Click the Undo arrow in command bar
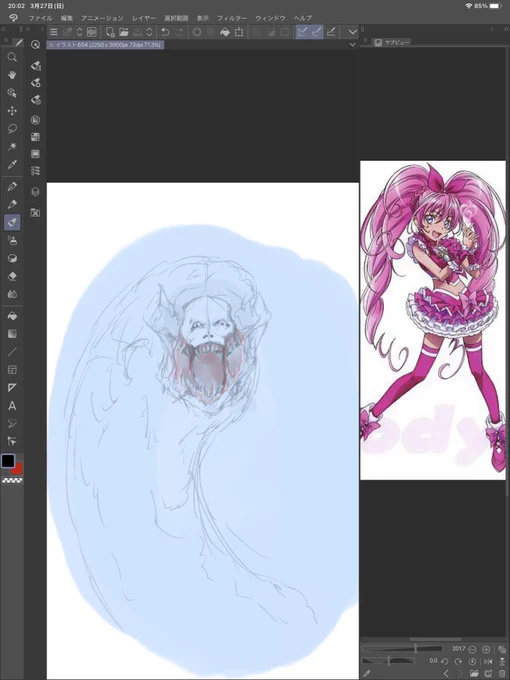Viewport: 510px width, 680px height. pyautogui.click(x=165, y=32)
